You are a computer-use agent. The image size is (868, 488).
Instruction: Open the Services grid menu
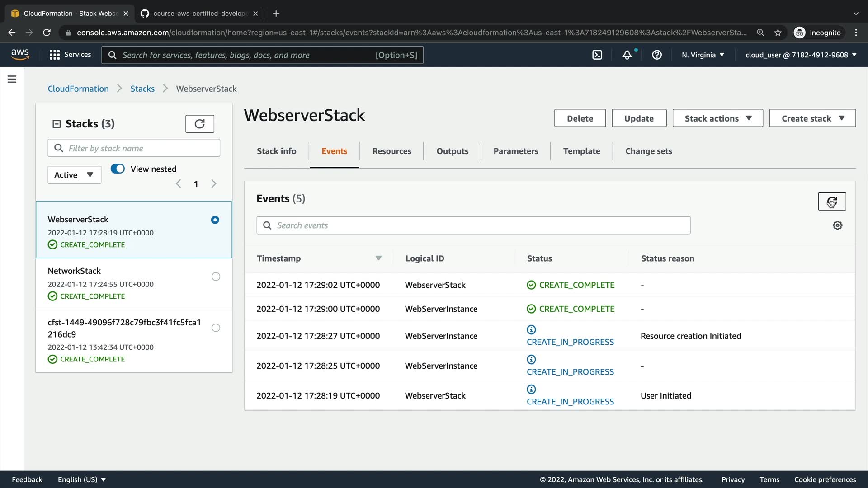[70, 55]
